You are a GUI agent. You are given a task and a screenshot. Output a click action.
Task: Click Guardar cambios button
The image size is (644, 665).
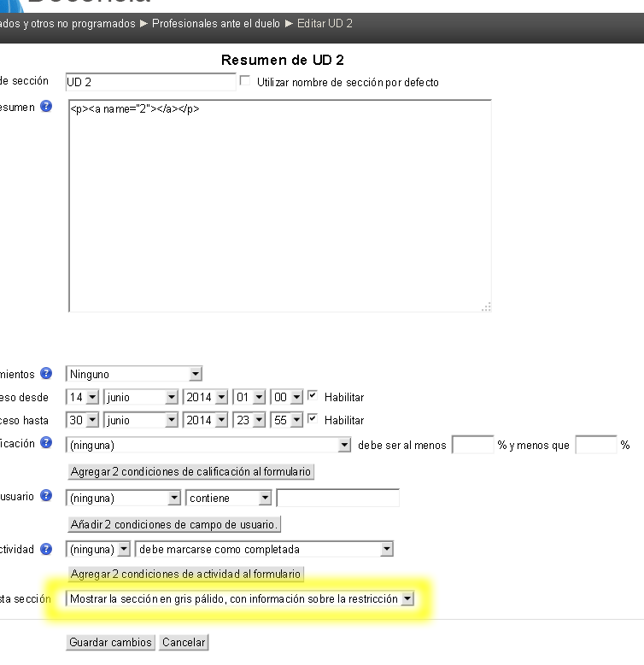click(x=110, y=642)
